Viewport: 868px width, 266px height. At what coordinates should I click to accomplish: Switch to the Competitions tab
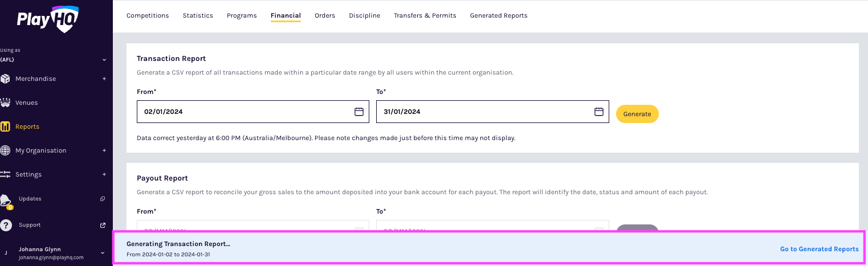click(148, 15)
